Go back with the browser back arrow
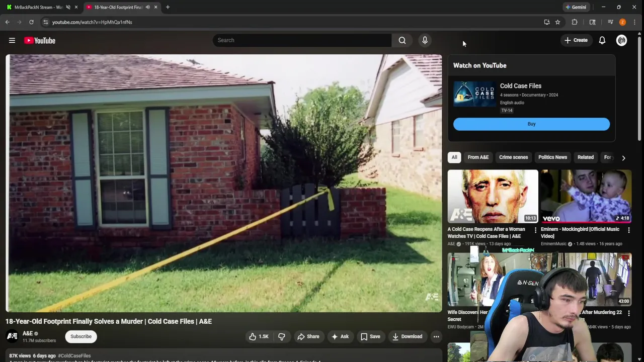The height and width of the screenshot is (362, 644). (x=8, y=22)
